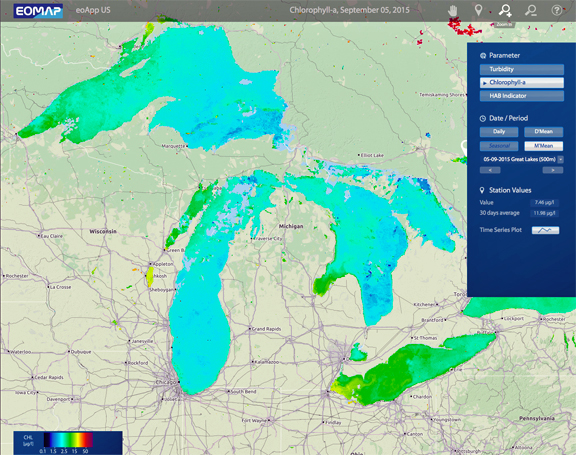This screenshot has width=576, height=455.
Task: Select the Chlorophyll-a parameter
Action: pos(522,83)
